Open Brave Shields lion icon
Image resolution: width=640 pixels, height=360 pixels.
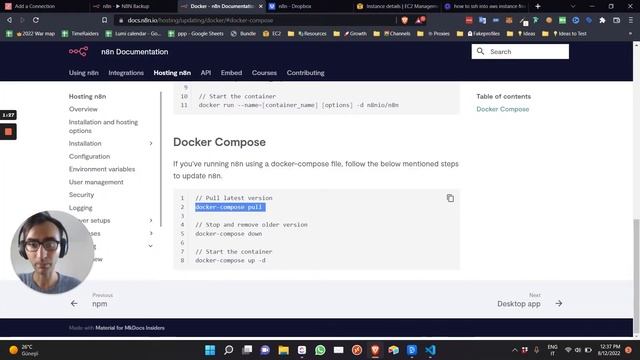click(x=405, y=20)
